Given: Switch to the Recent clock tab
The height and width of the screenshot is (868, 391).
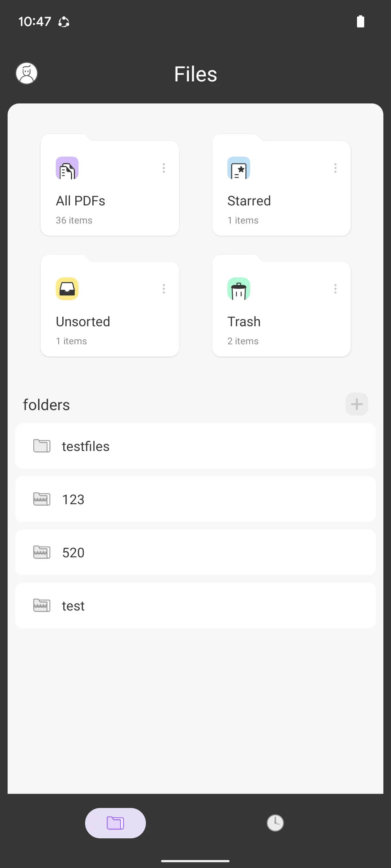Looking at the screenshot, I should 275,823.
